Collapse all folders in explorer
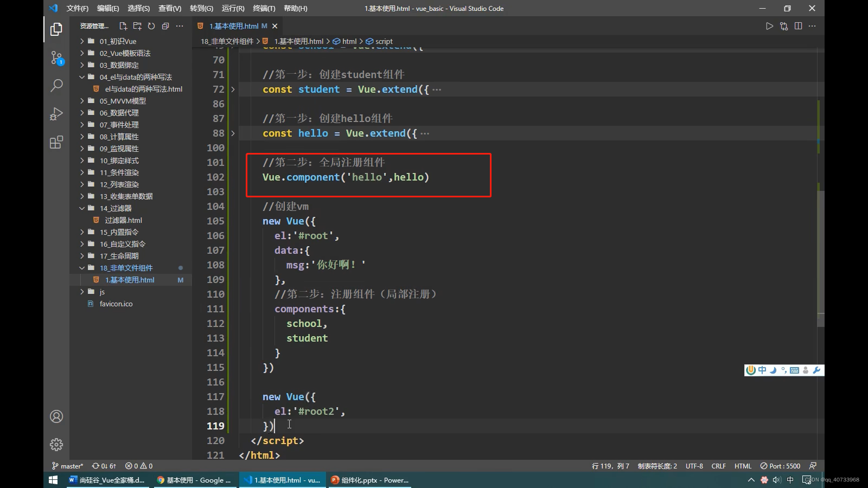This screenshot has height=488, width=868. click(165, 26)
